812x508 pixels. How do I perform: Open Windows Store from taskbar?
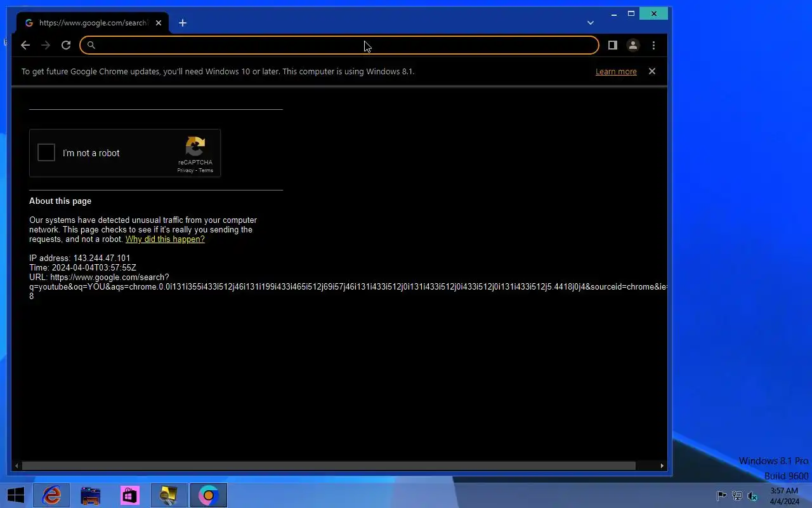coord(130,495)
